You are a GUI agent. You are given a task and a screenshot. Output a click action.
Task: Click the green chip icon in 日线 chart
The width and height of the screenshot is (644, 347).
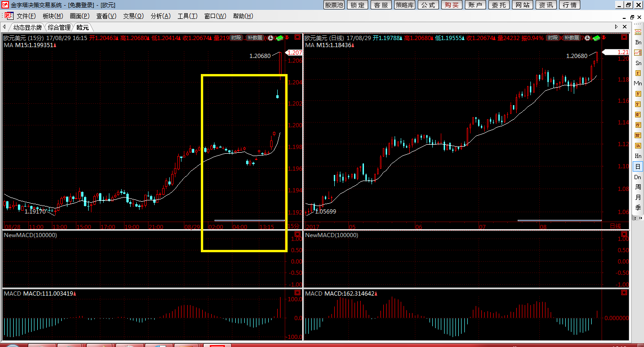point(596,38)
